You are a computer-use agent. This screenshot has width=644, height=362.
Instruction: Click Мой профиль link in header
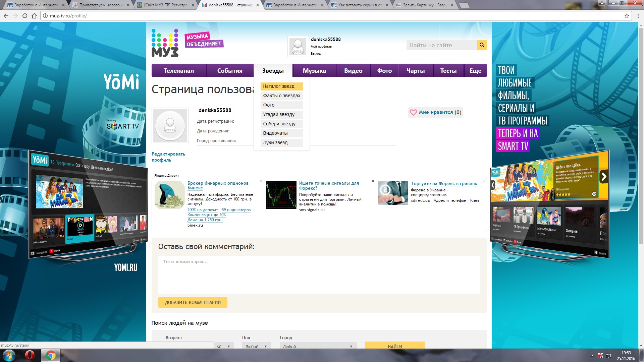(321, 47)
